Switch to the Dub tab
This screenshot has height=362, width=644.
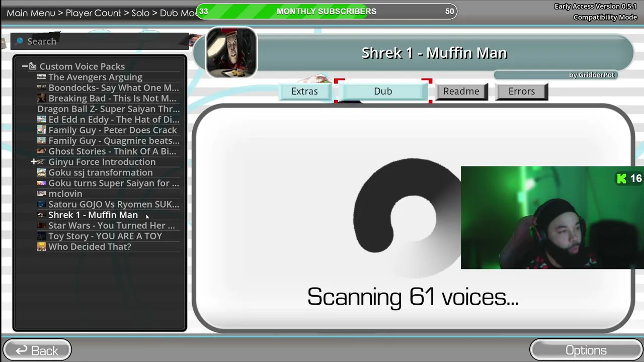pos(383,91)
